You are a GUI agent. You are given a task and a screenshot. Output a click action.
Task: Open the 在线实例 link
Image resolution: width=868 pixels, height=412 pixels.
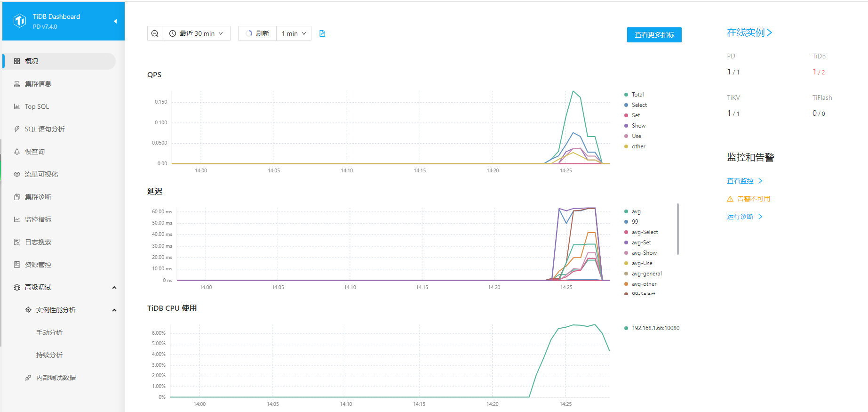pos(749,32)
